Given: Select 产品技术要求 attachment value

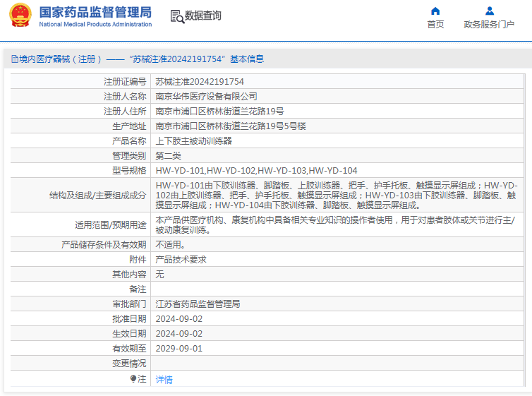Looking at the screenshot, I should coord(181,260).
